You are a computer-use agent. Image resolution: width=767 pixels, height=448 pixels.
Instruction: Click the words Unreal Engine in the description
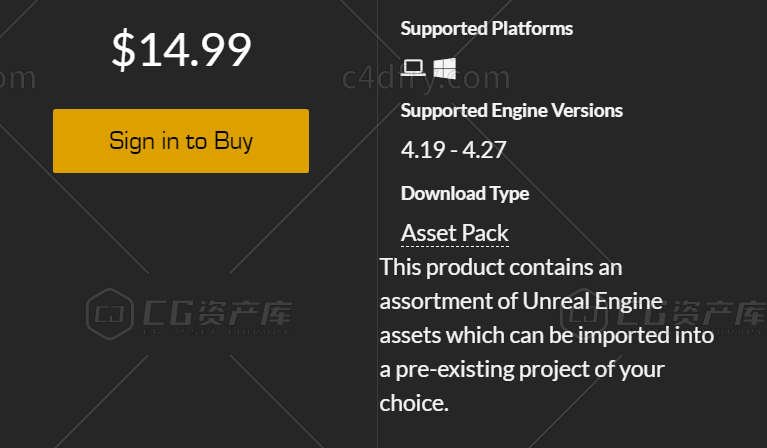tap(592, 301)
